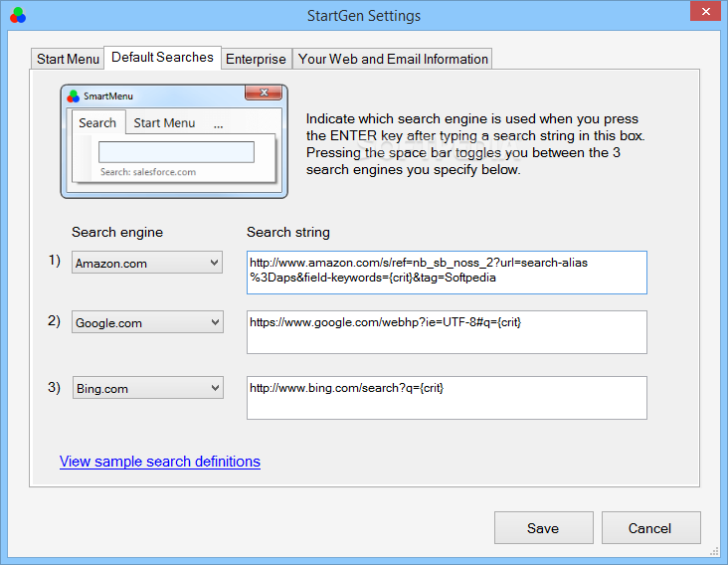Open the Enterprise tab
The width and height of the screenshot is (728, 565).
point(256,59)
